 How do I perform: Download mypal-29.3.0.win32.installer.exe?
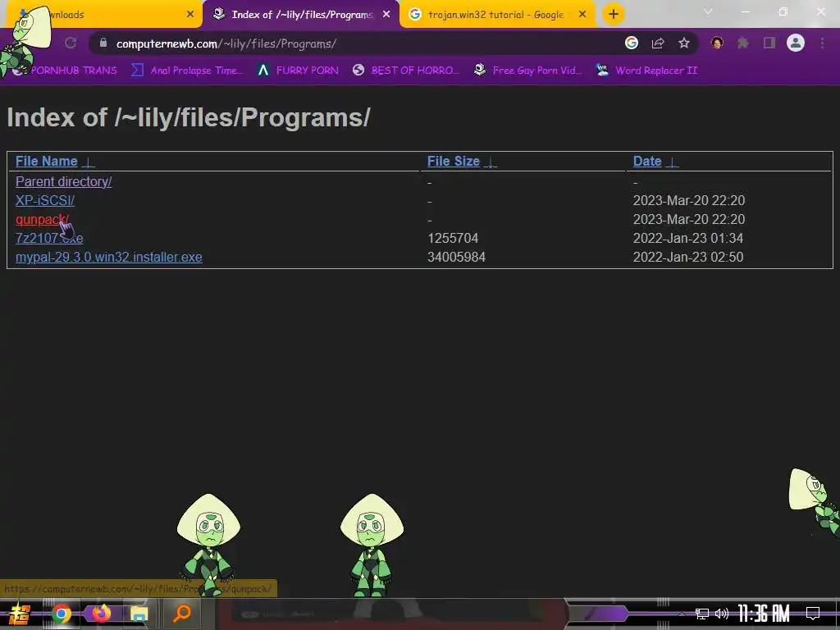pos(109,257)
